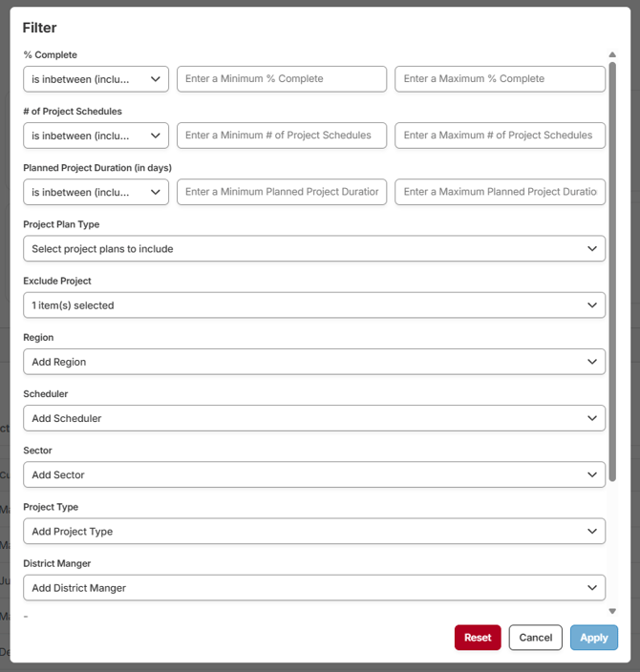The image size is (640, 672).
Task: Focus the Maximum # of Project Schedules field
Action: click(x=500, y=136)
